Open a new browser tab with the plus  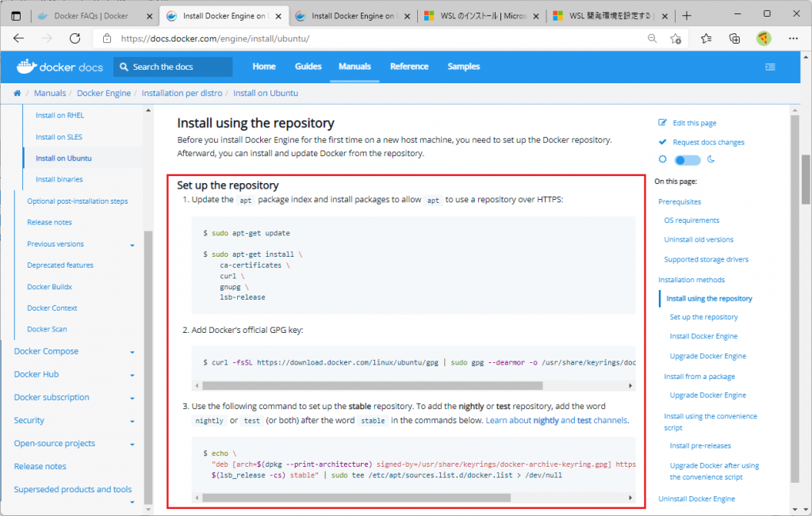tap(687, 16)
